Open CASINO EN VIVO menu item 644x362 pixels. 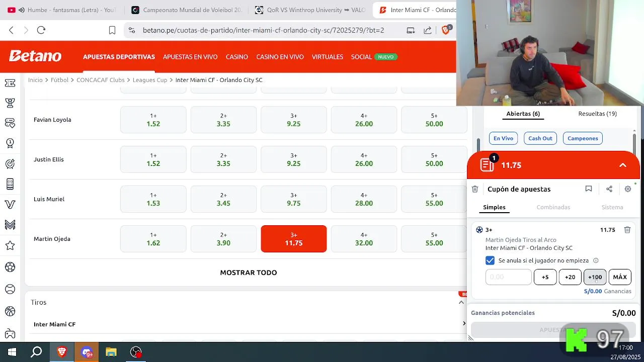pos(280,57)
